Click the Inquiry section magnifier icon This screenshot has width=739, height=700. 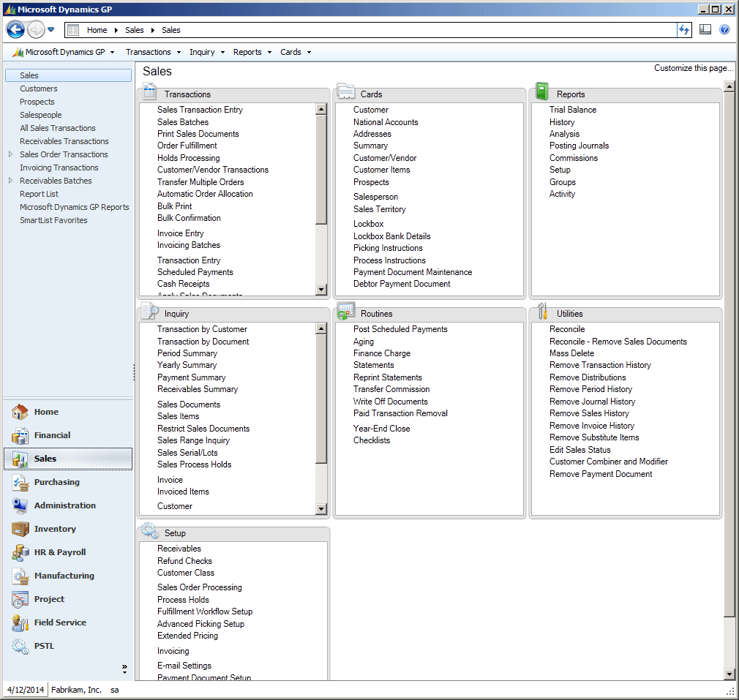coord(150,311)
